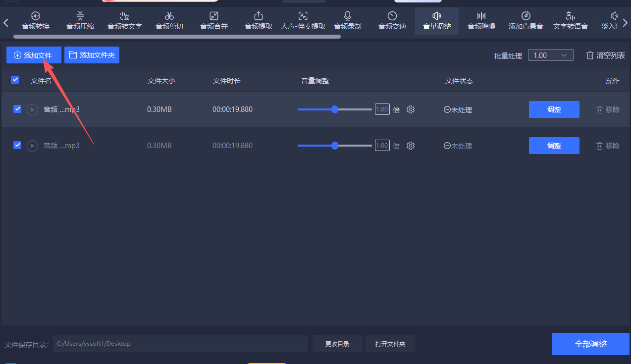Open the 淡入淡出 fade tool at right edge

pyautogui.click(x=610, y=21)
